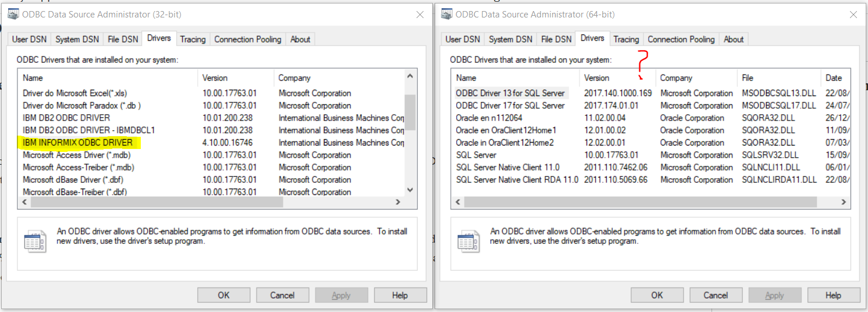
Task: Switch to the Tracing tab in 32-bit window
Action: click(x=193, y=40)
